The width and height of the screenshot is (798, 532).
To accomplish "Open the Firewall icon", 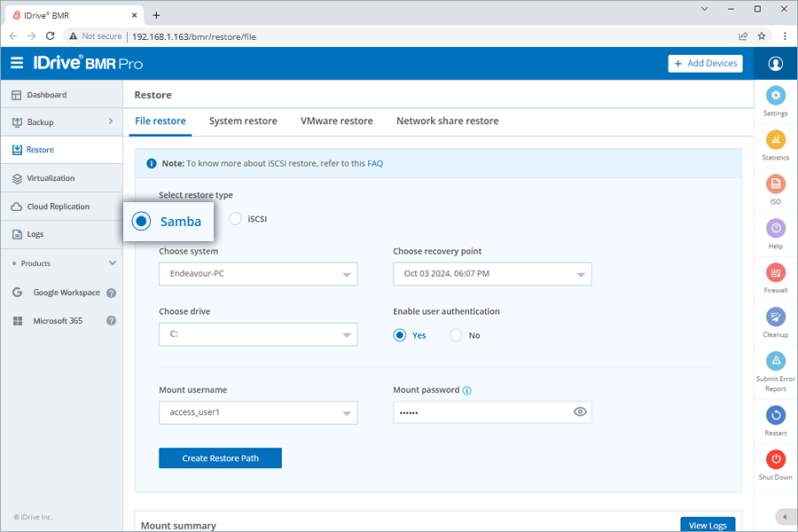I will 775,273.
